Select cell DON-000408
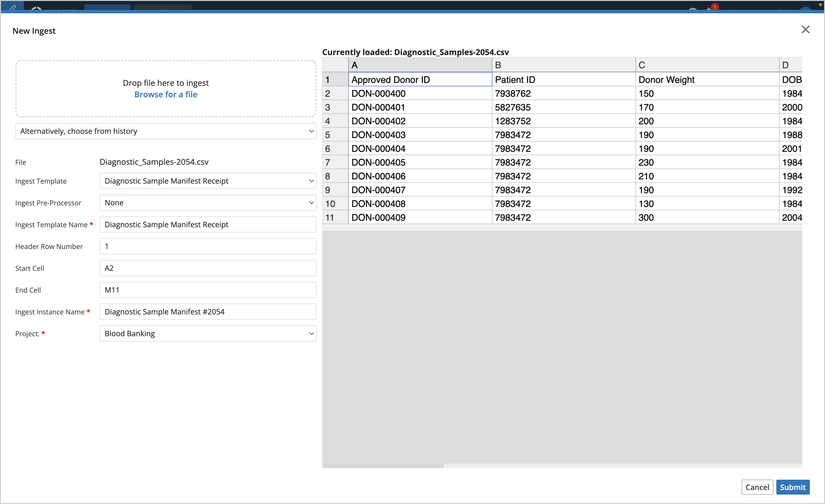The height and width of the screenshot is (504, 825). click(420, 204)
